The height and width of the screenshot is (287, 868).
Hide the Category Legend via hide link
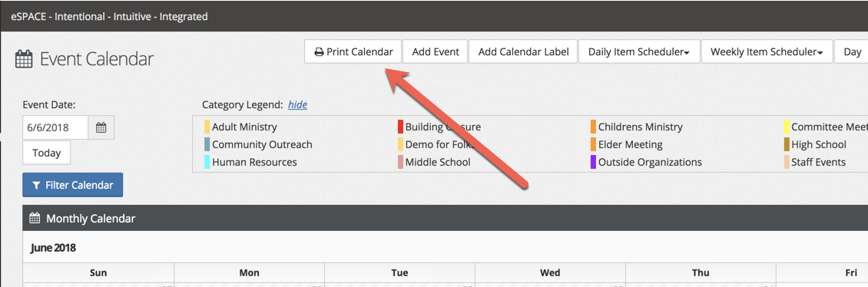[x=298, y=104]
